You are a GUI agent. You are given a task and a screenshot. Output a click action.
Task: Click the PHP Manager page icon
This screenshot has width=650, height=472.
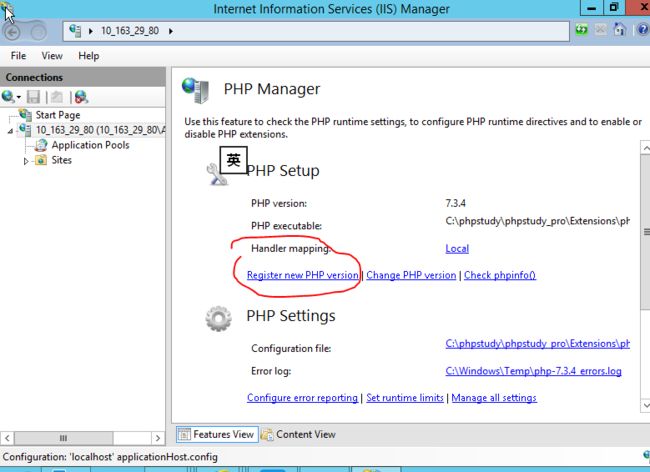[x=195, y=90]
